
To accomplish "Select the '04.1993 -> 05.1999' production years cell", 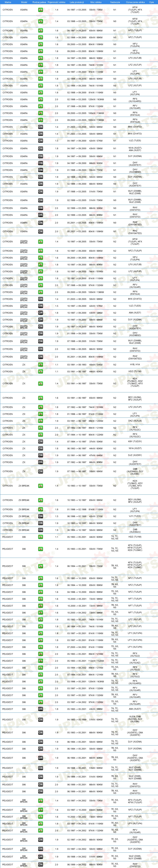I will click(x=77, y=719).
